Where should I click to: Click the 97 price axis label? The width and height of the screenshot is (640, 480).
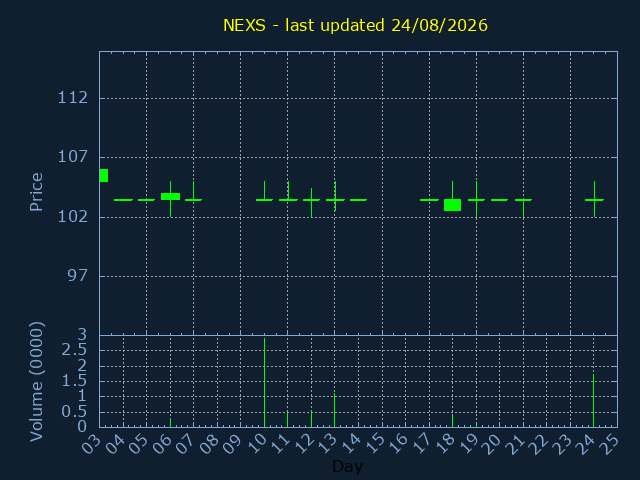[x=78, y=276]
